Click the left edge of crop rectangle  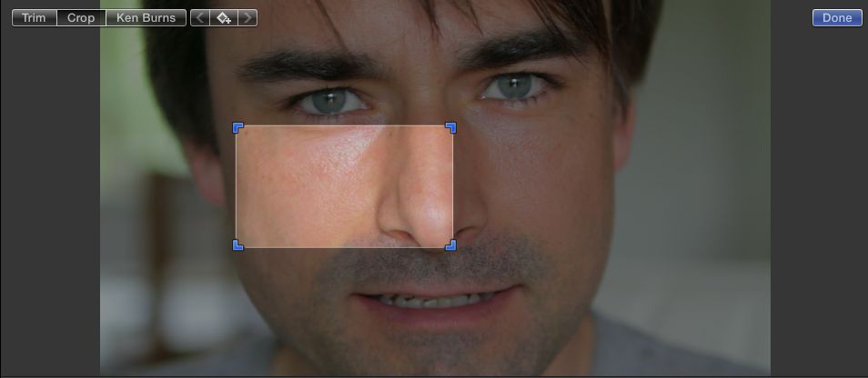click(x=237, y=186)
